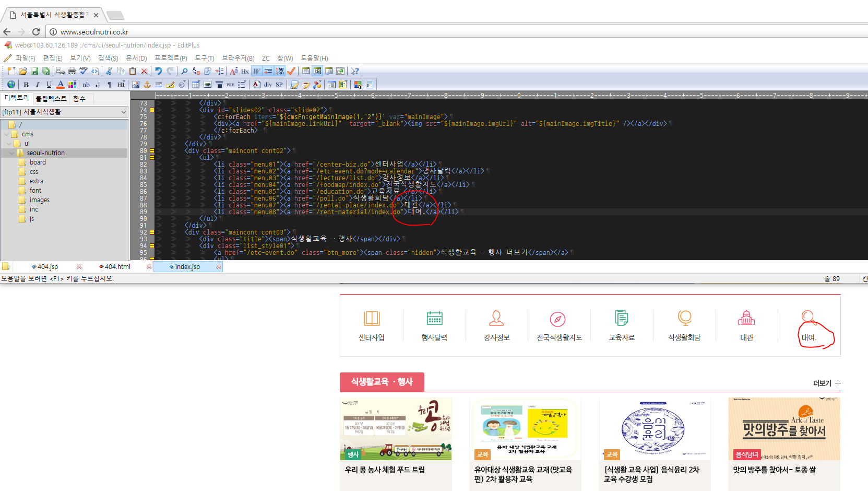This screenshot has width=868, height=491.
Task: Open the font color A swatch
Action: pyautogui.click(x=61, y=85)
